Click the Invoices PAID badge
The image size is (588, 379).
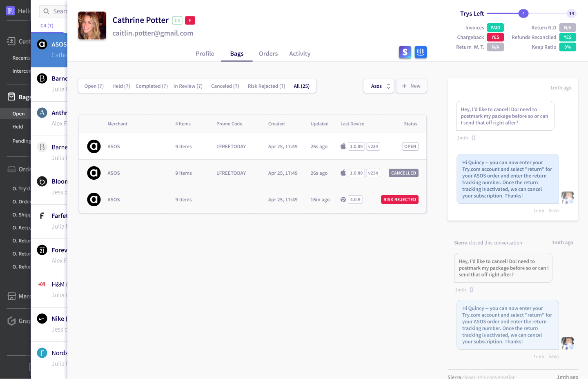tap(495, 28)
